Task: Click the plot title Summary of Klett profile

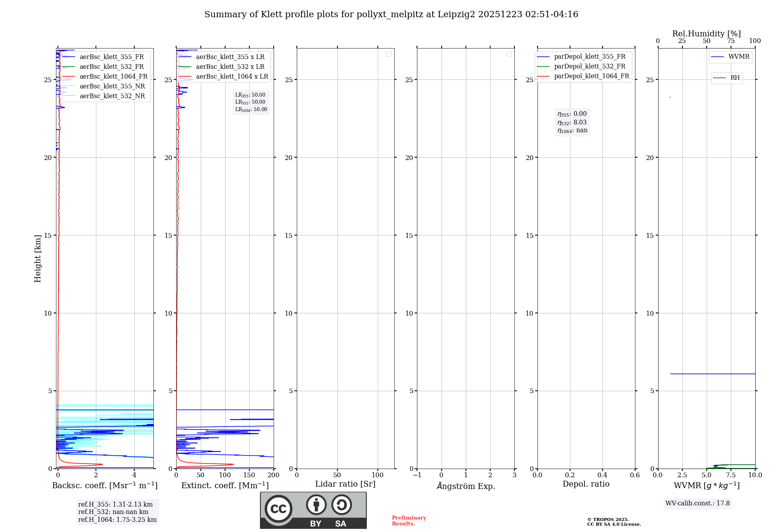Action: tap(391, 14)
